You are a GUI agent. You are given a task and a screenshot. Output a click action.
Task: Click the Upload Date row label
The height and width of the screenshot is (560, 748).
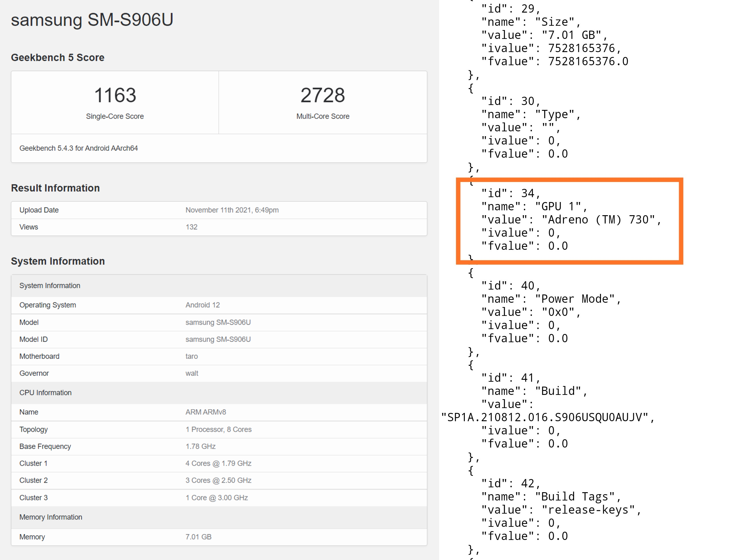click(x=39, y=210)
